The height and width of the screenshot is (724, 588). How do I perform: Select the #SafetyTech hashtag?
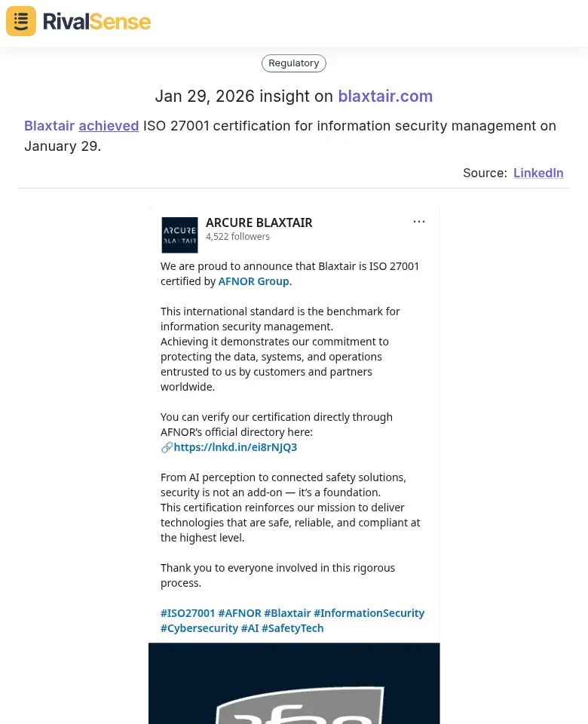coord(292,627)
